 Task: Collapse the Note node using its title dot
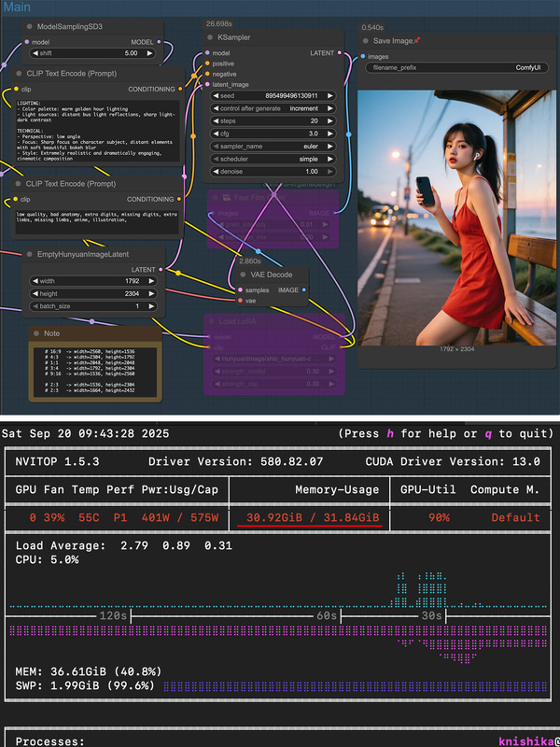36,333
